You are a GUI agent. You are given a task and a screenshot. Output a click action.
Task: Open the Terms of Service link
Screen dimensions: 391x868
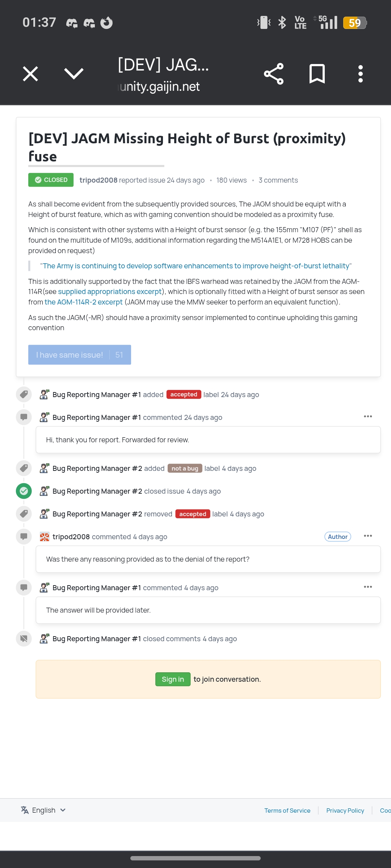coord(287,810)
